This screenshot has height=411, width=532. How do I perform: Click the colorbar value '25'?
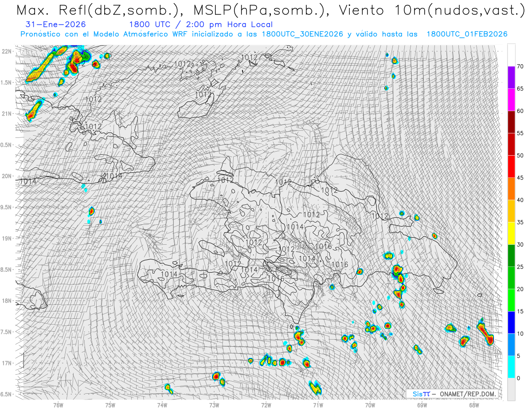[x=520, y=266]
